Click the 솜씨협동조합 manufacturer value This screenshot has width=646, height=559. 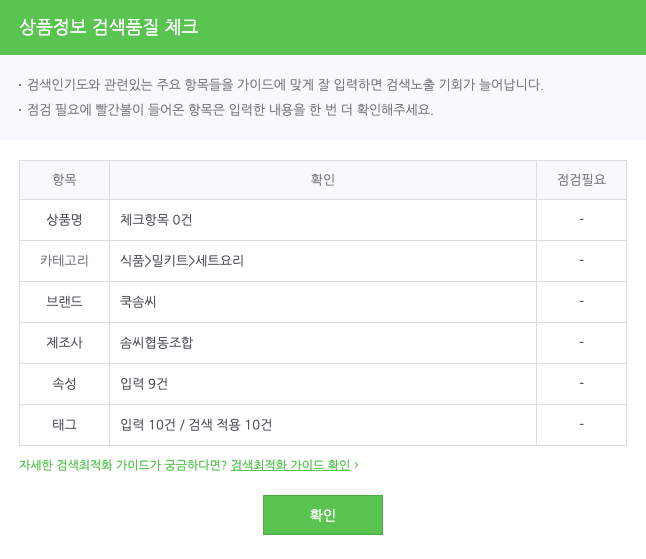pyautogui.click(x=156, y=342)
